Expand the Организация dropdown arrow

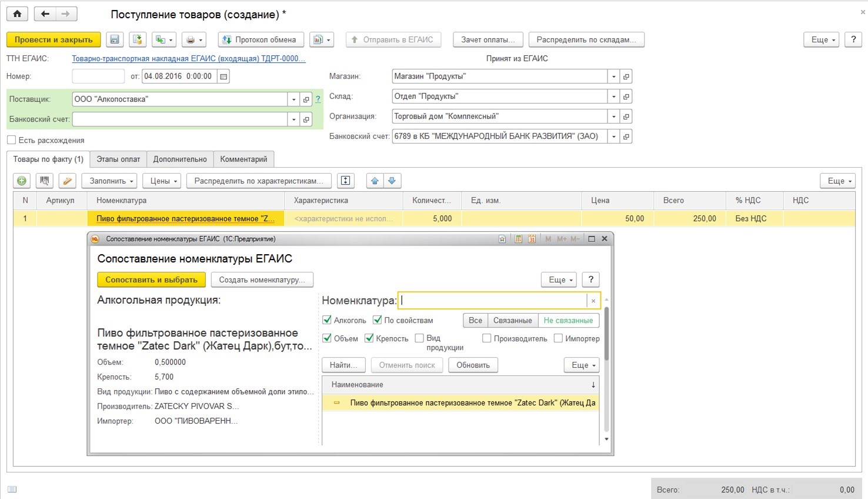click(613, 117)
